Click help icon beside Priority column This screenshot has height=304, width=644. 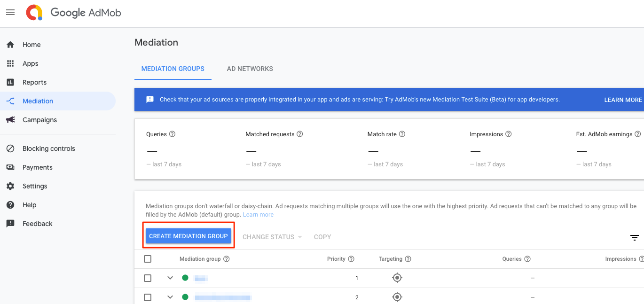click(x=351, y=259)
